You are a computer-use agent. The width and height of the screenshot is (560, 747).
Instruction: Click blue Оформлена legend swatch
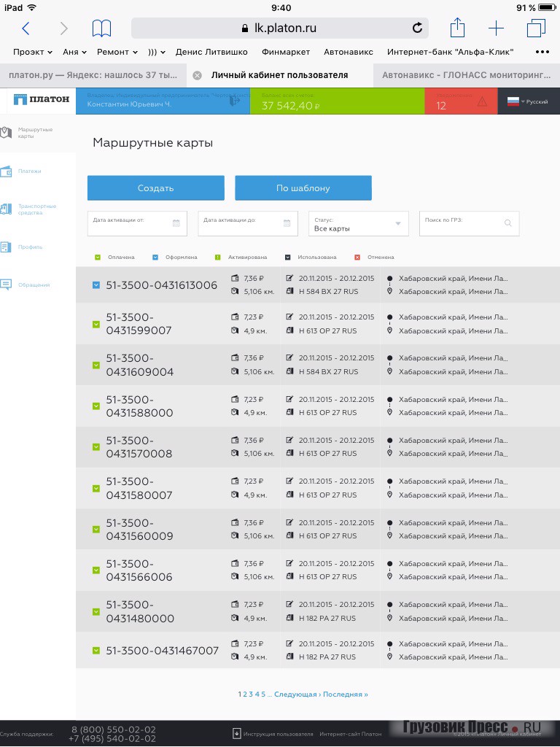point(155,258)
